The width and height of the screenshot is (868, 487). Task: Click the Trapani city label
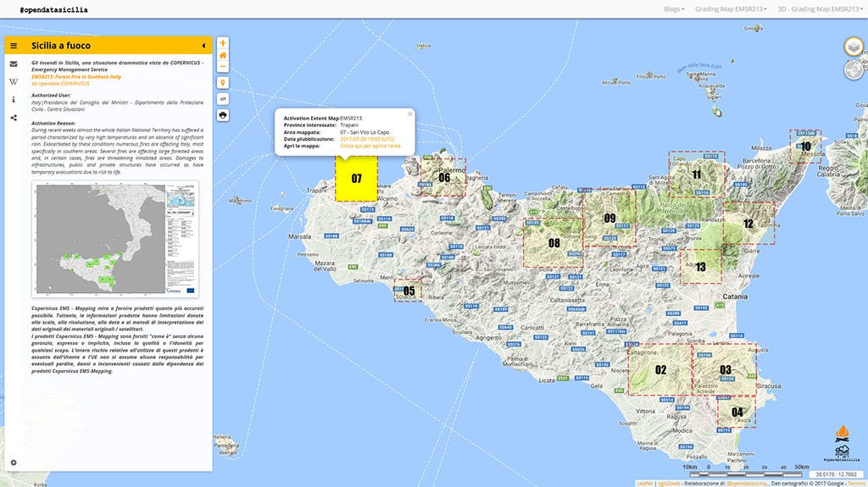317,191
